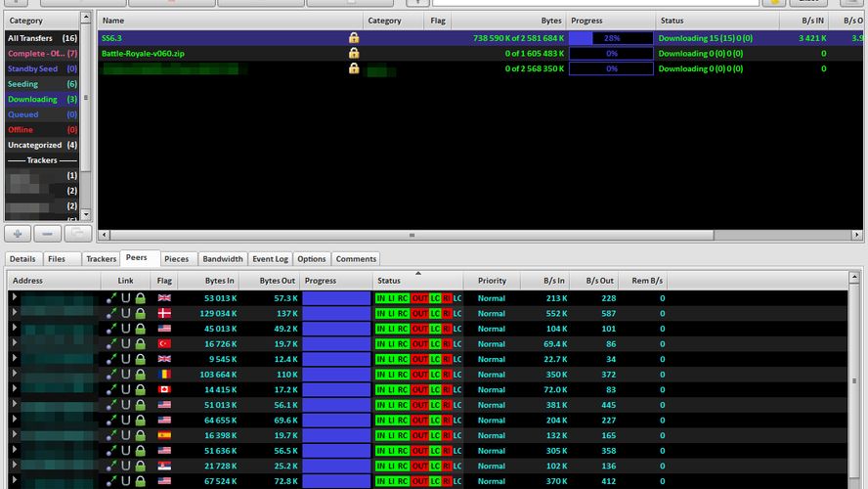Open the Event Log tab

pos(270,259)
